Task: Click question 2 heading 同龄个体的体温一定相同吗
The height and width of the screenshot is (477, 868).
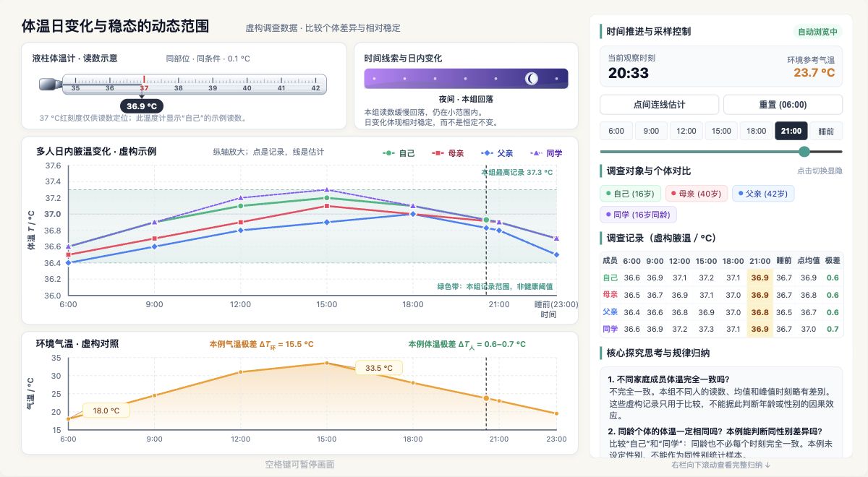Action: [x=715, y=431]
